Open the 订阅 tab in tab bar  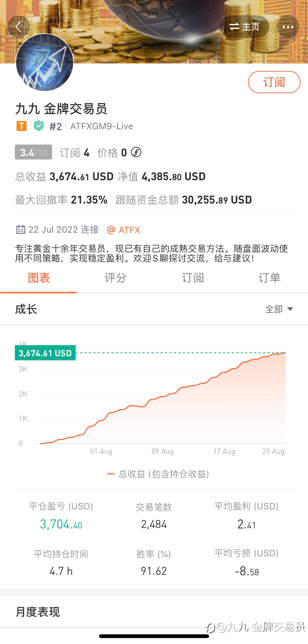coord(193,278)
